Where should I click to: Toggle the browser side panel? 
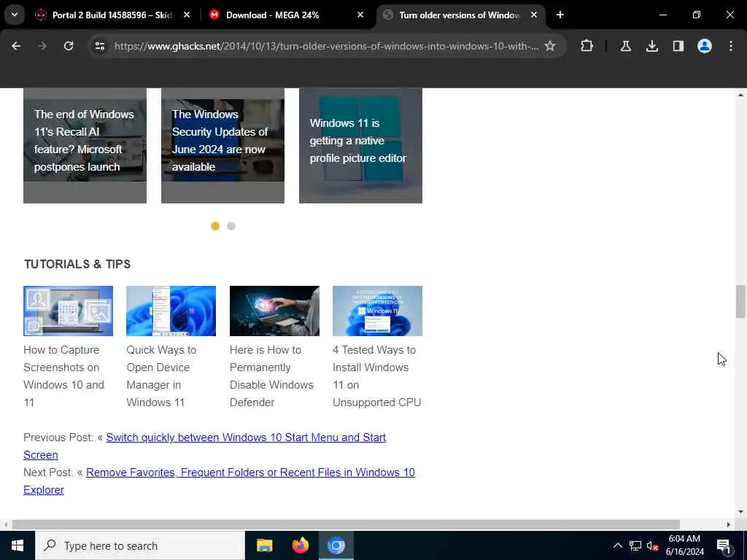point(678,46)
